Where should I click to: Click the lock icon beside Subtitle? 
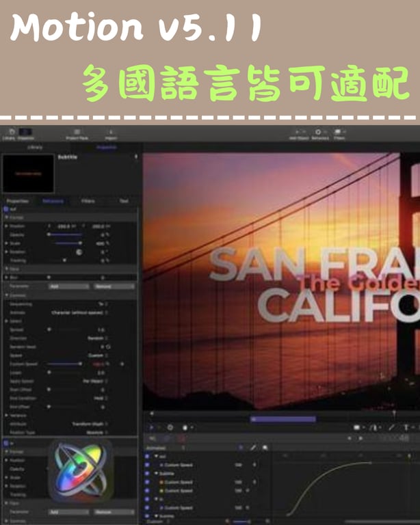[x=136, y=157]
